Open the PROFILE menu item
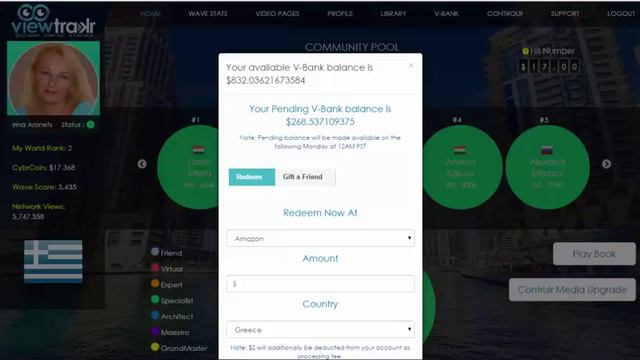 340,13
